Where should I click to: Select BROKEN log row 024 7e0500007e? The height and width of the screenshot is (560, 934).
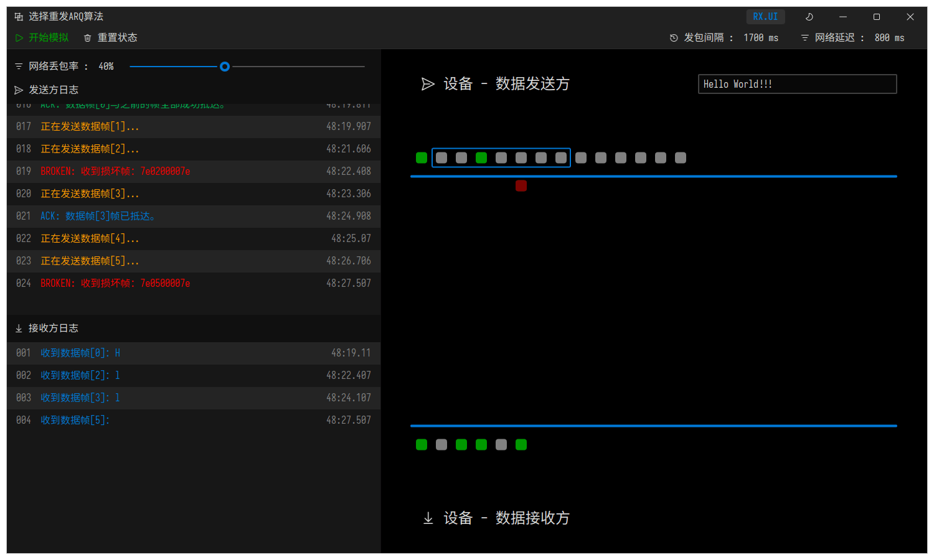tap(194, 284)
